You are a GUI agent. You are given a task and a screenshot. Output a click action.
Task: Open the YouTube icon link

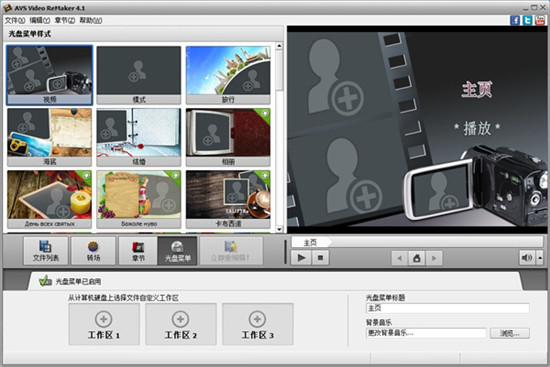point(540,20)
